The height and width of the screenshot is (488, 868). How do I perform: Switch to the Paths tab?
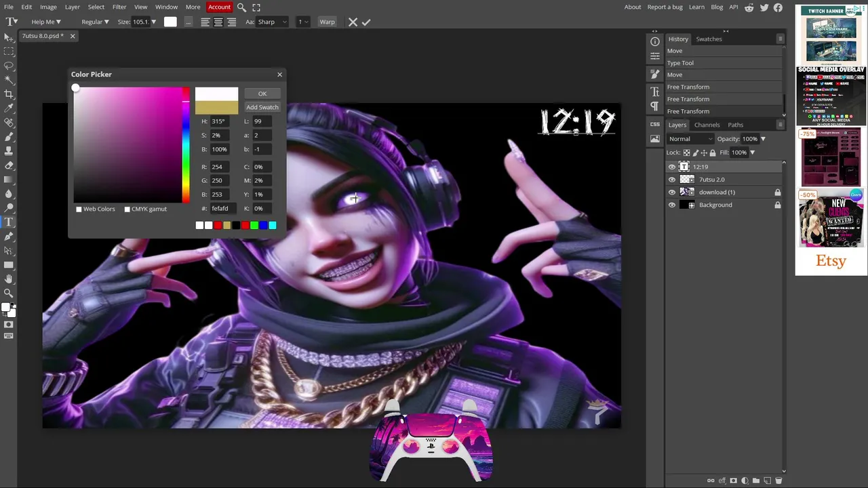click(x=736, y=125)
